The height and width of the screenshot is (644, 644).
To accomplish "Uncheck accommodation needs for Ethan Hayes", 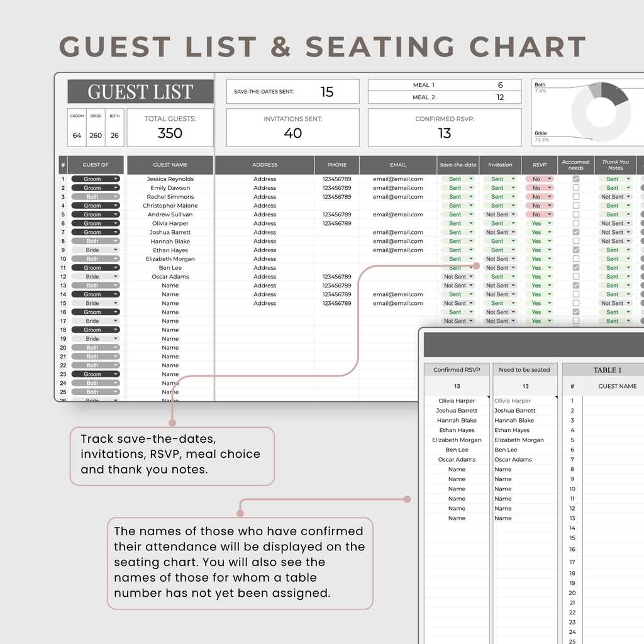I will coord(576,250).
